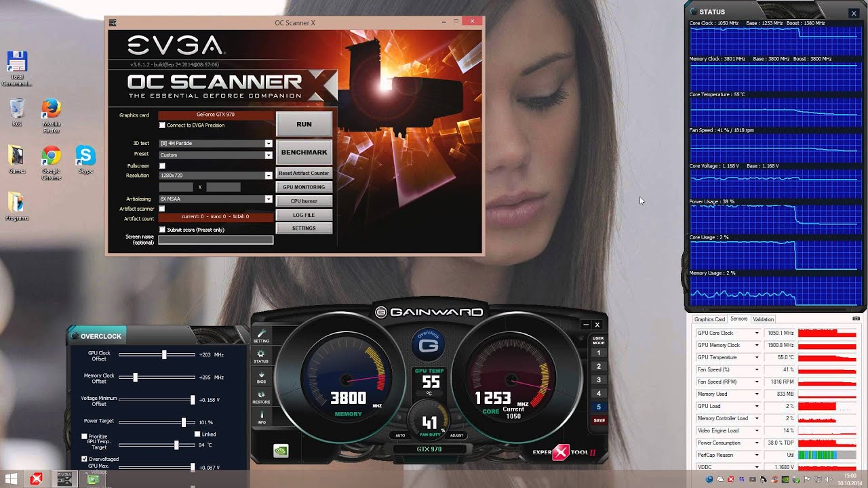This screenshot has height=488, width=868.
Task: Click the Restore icon in ExperTool
Action: point(261,396)
